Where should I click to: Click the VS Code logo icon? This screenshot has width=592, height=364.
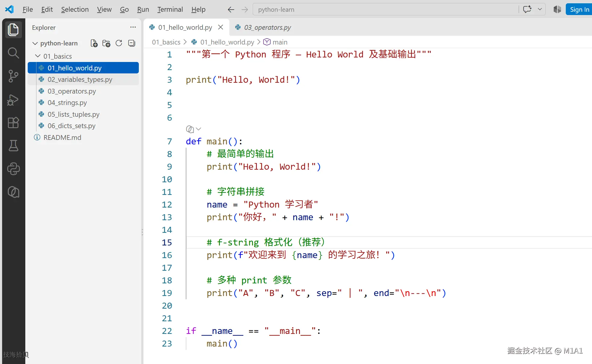[9, 9]
